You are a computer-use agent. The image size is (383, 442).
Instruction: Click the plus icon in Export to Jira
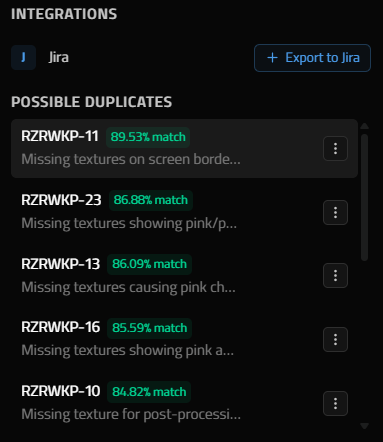coord(272,58)
